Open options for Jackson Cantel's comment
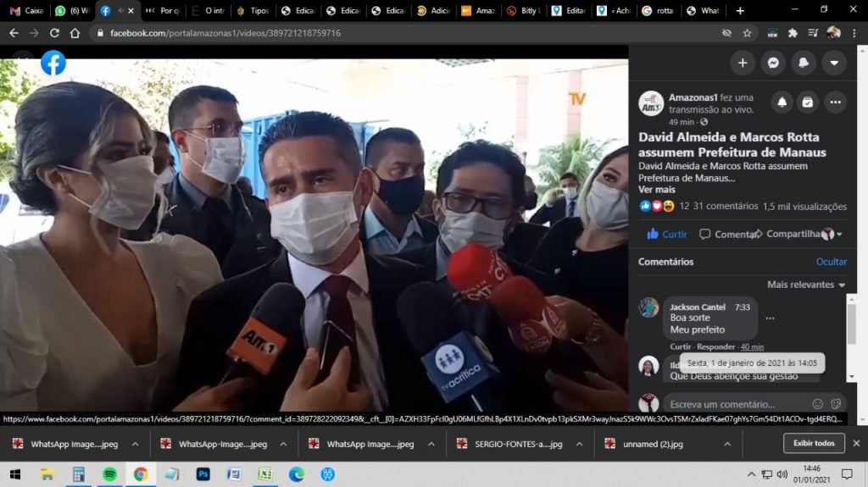The image size is (868, 487). tap(770, 318)
